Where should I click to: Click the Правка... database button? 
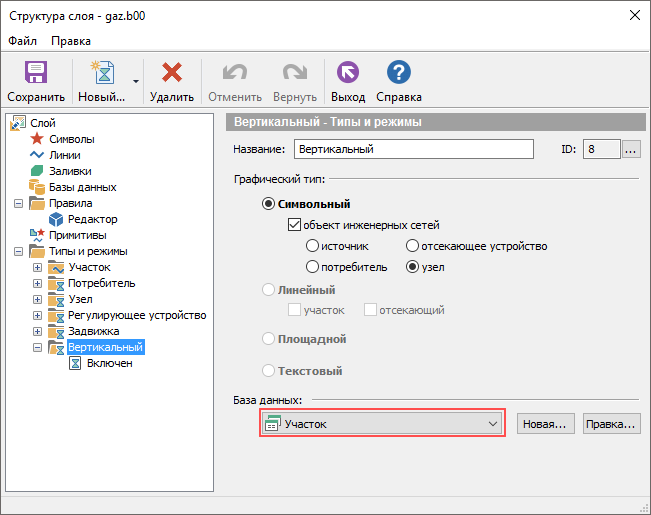[x=612, y=424]
